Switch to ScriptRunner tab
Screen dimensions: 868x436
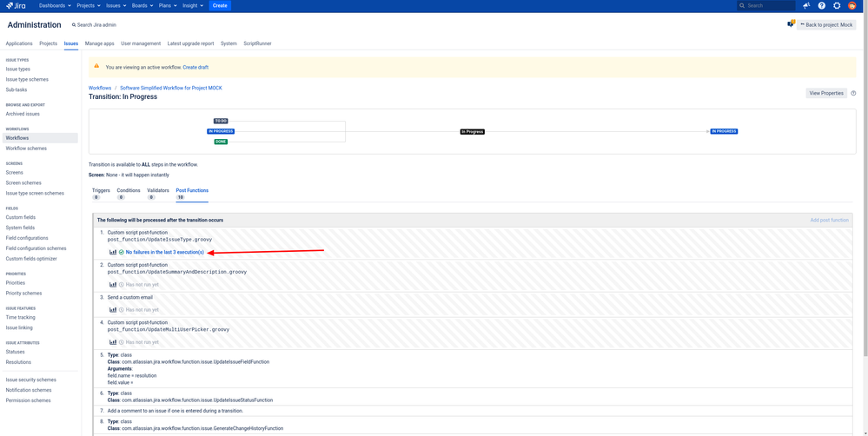point(257,43)
